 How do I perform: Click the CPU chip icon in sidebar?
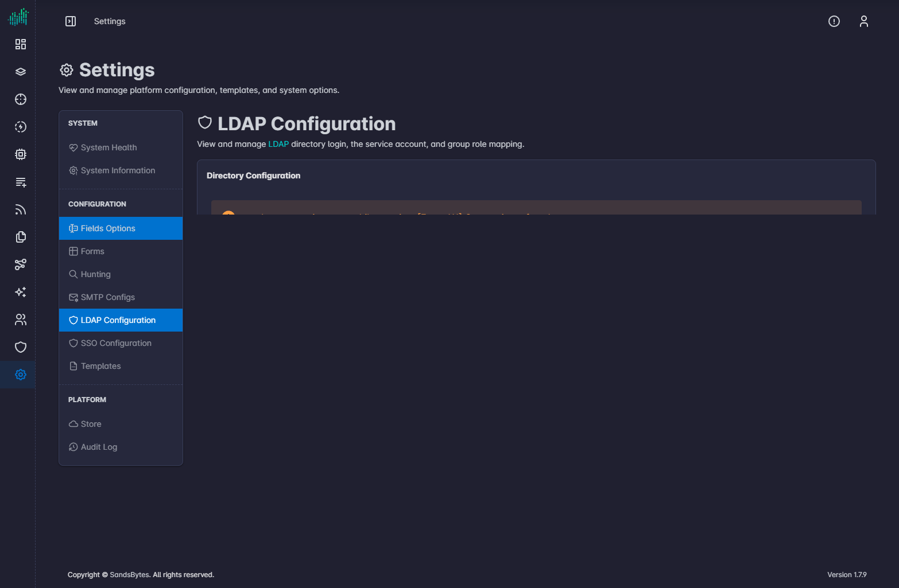point(21,154)
